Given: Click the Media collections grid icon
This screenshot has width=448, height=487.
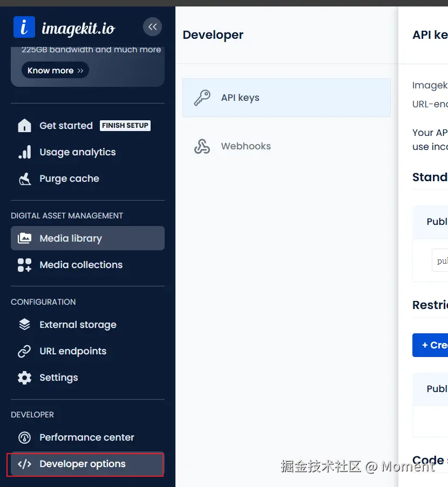Looking at the screenshot, I should (x=25, y=265).
